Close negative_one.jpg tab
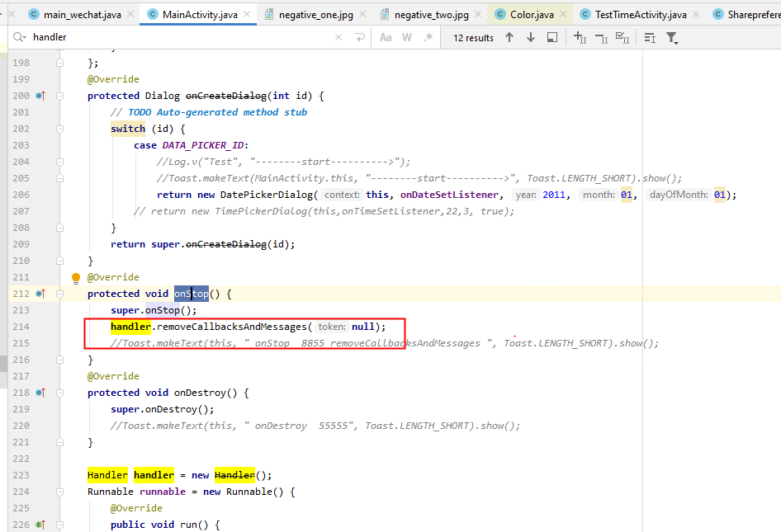Screen dimensions: 781x532 click(x=362, y=14)
